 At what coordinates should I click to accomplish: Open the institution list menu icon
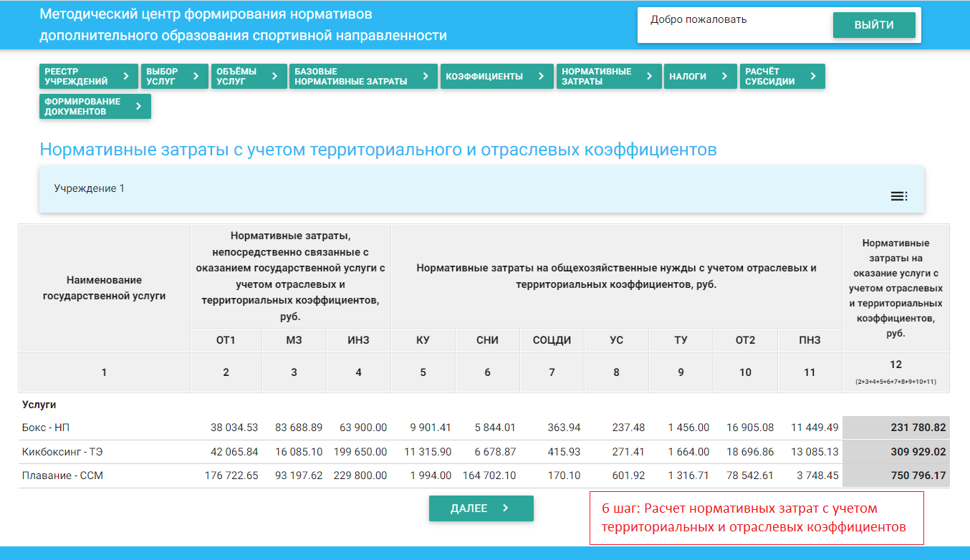pos(898,196)
